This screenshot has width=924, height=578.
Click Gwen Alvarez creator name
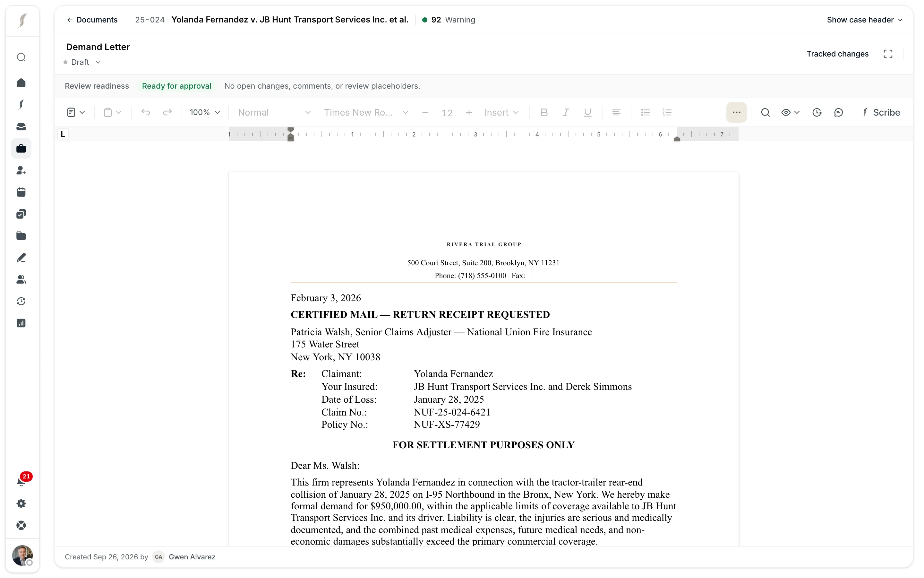tap(192, 557)
